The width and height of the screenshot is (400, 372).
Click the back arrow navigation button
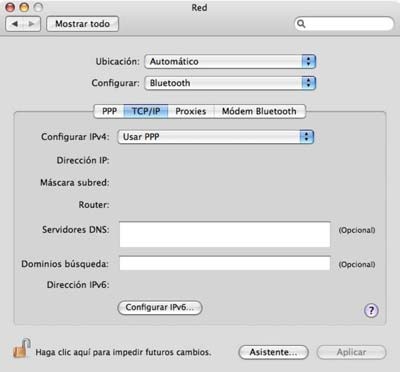coord(15,24)
